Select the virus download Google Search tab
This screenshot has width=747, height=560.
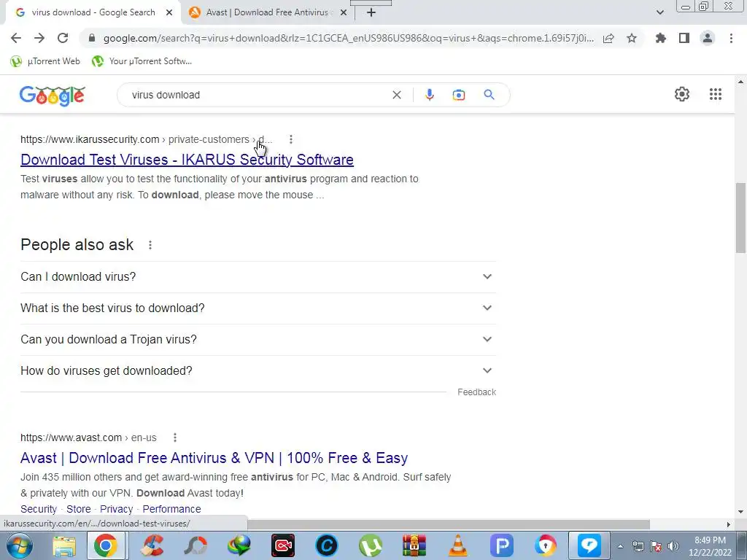[x=93, y=12]
